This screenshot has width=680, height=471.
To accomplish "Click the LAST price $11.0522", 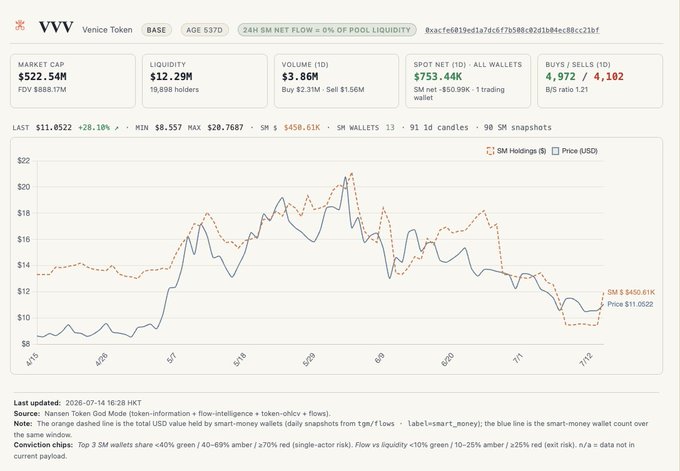I will 54,128.
